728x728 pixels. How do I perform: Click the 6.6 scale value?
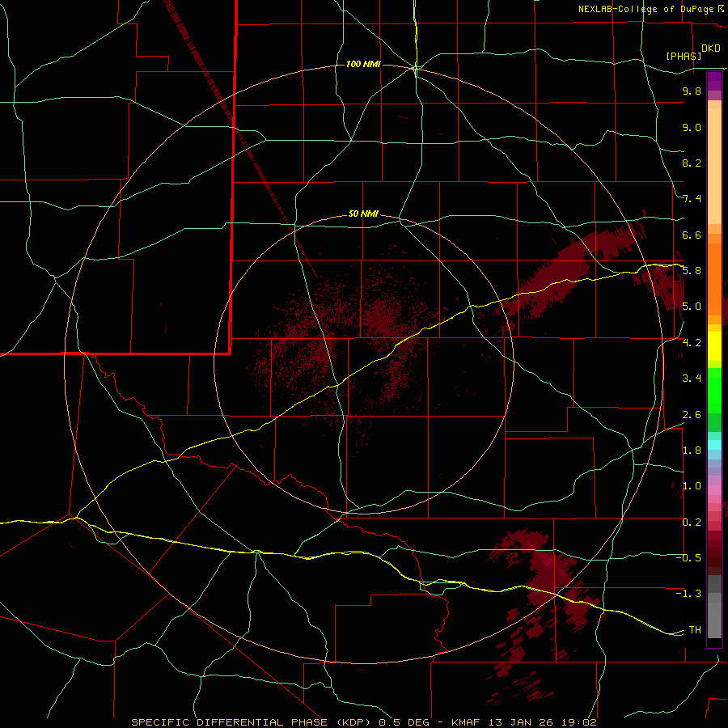click(x=692, y=235)
